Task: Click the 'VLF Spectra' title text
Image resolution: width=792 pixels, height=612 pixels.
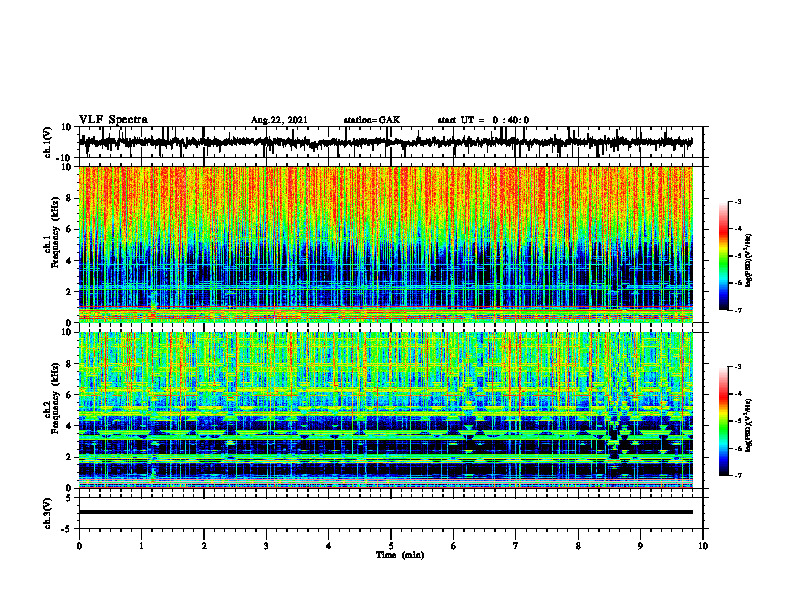Action: click(x=113, y=120)
